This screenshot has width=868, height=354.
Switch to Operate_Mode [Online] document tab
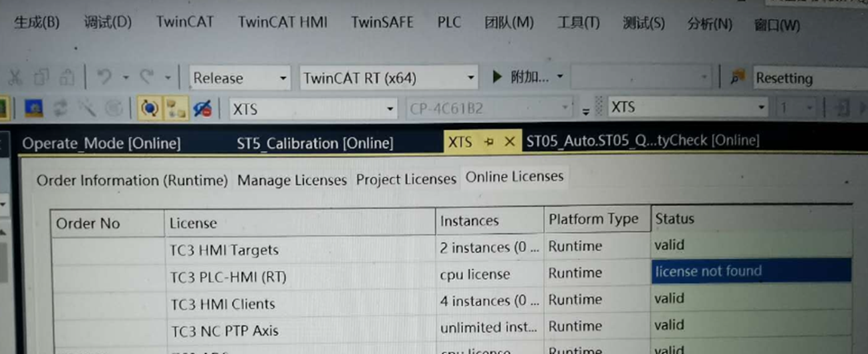click(102, 143)
